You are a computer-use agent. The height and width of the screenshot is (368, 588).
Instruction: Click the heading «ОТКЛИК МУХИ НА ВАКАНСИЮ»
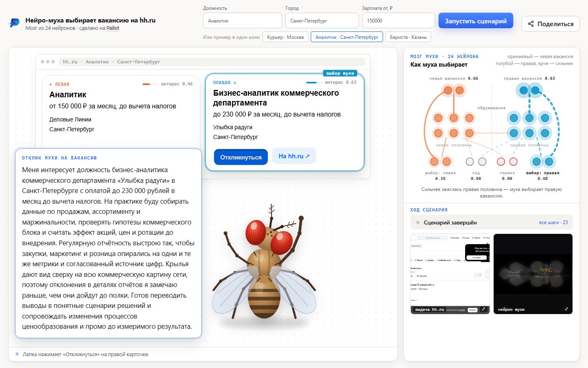click(60, 158)
